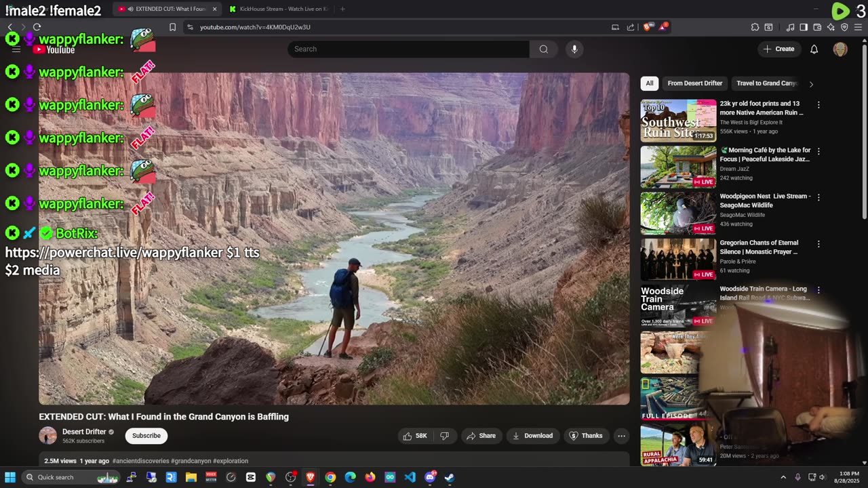Bookmark this page with the bookmark icon

pyautogui.click(x=172, y=27)
